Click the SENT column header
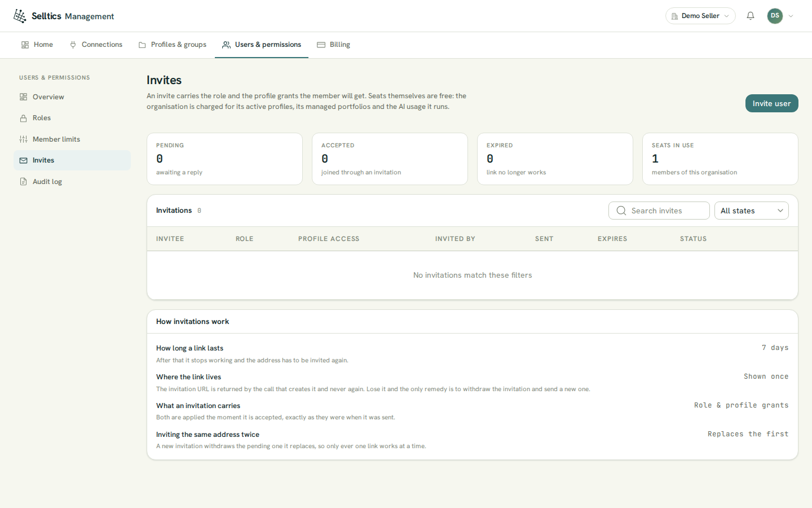This screenshot has height=508, width=812. (x=544, y=239)
